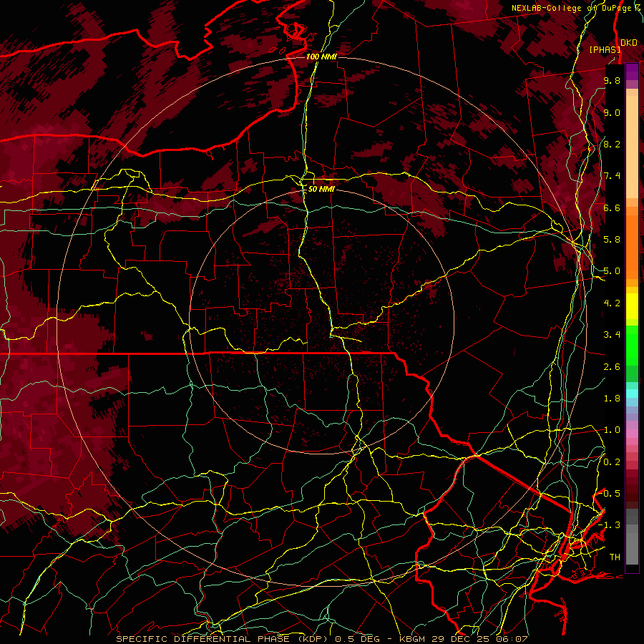
Task: Click the 7.4 scale label
Action: point(612,176)
